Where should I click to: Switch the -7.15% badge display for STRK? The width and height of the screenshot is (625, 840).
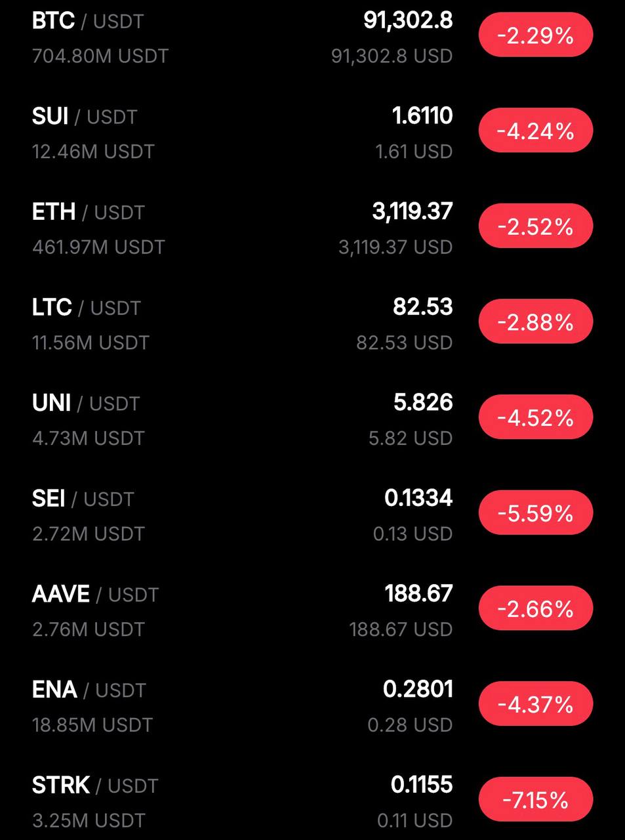535,799
